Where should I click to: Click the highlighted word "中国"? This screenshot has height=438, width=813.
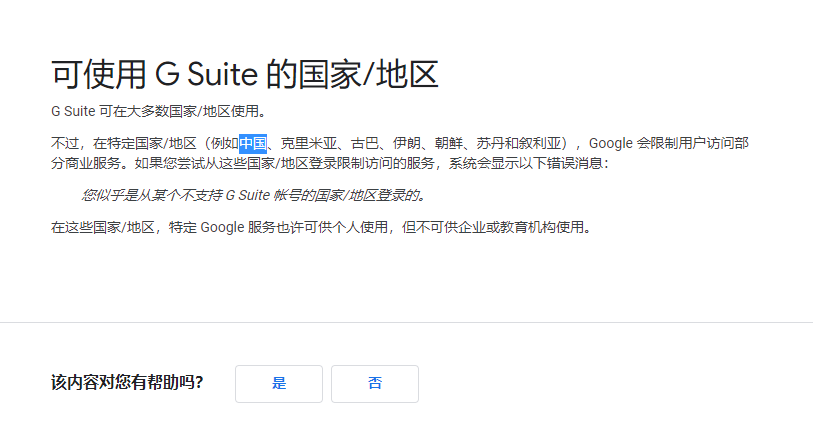252,143
